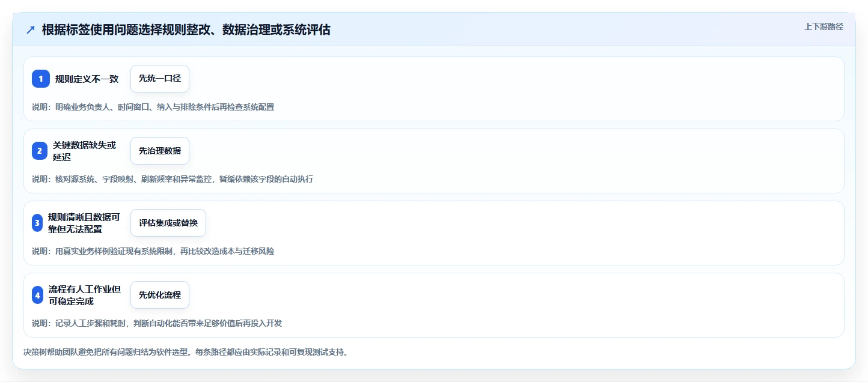Click the footer note starting 决策树帮助团队
Image resolution: width=868 pixels, height=382 pixels.
coord(186,352)
